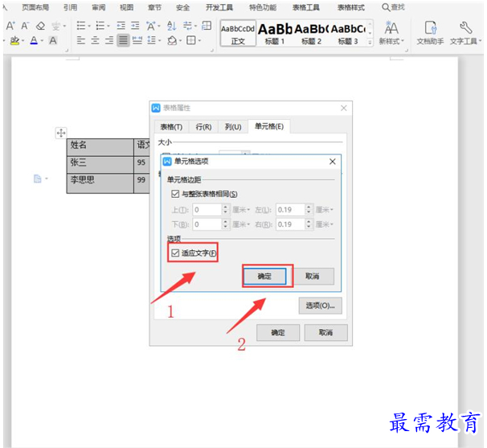
Task: Open the 新样式 new style tool
Action: tap(391, 33)
